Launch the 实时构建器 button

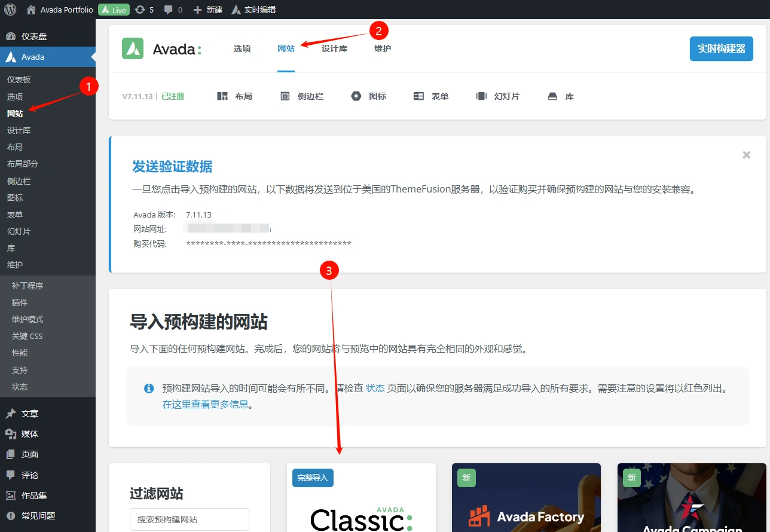721,50
